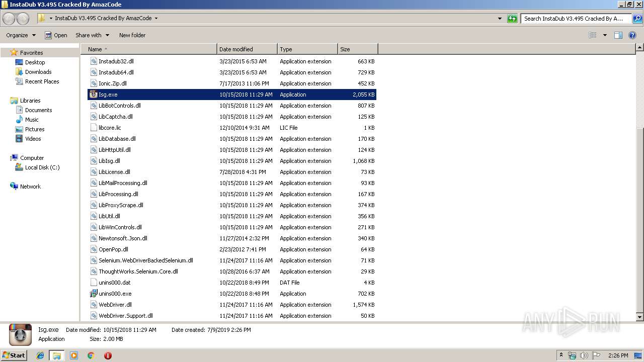This screenshot has width=644, height=362.
Task: Open the Music library
Action: [x=27, y=120]
